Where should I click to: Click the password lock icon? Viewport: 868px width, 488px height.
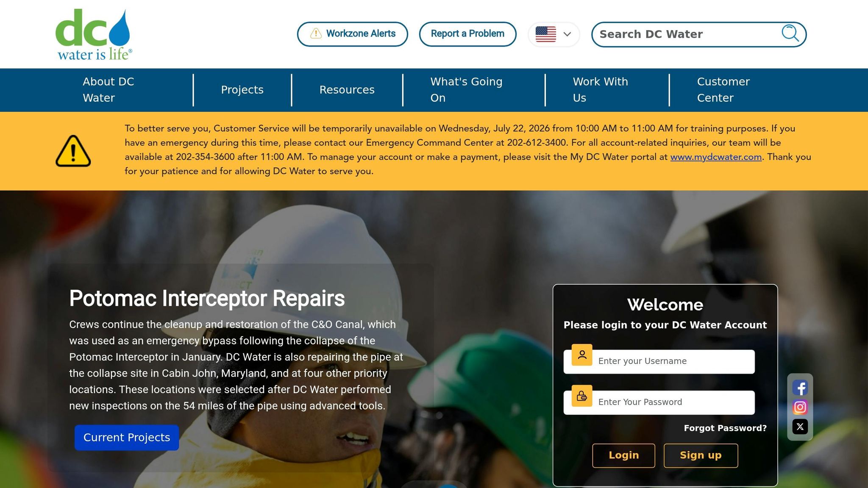[582, 396]
